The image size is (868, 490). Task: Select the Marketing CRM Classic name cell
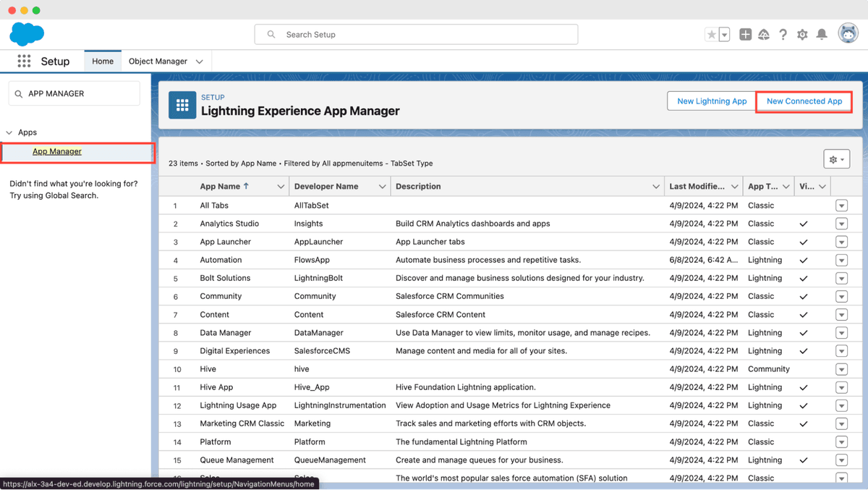point(242,423)
